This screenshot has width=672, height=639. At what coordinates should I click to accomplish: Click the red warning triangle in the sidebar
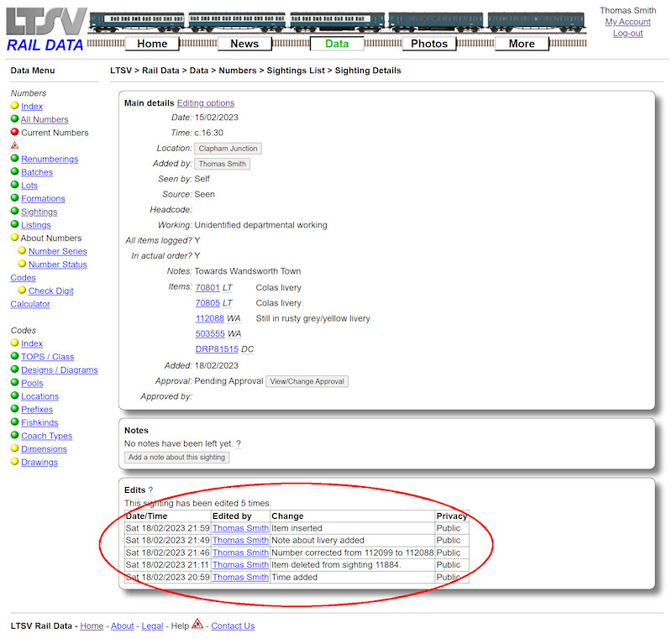(x=14, y=144)
